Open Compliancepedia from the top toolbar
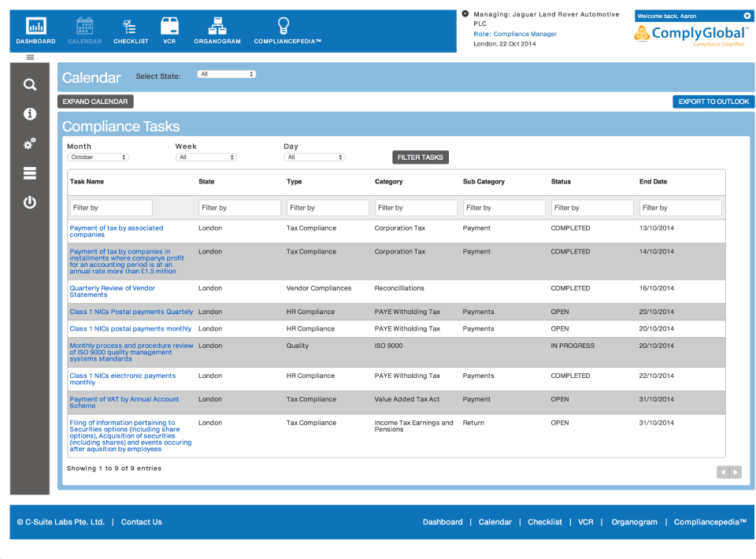 pyautogui.click(x=282, y=30)
